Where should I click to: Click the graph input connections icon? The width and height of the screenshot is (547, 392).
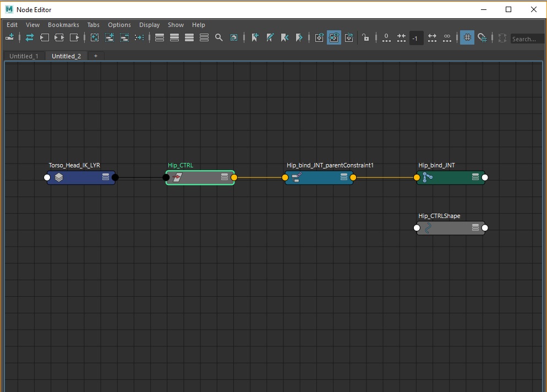(45, 37)
